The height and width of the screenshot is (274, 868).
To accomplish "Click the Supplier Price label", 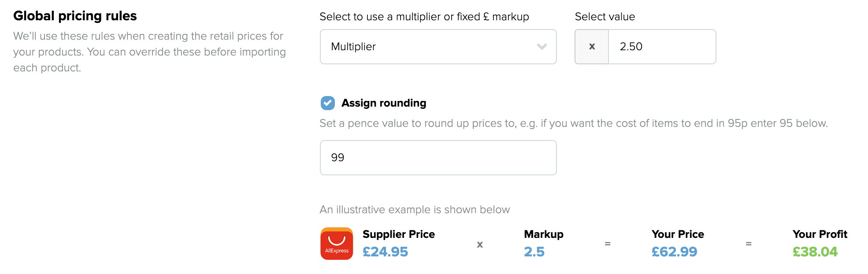I will pyautogui.click(x=399, y=234).
